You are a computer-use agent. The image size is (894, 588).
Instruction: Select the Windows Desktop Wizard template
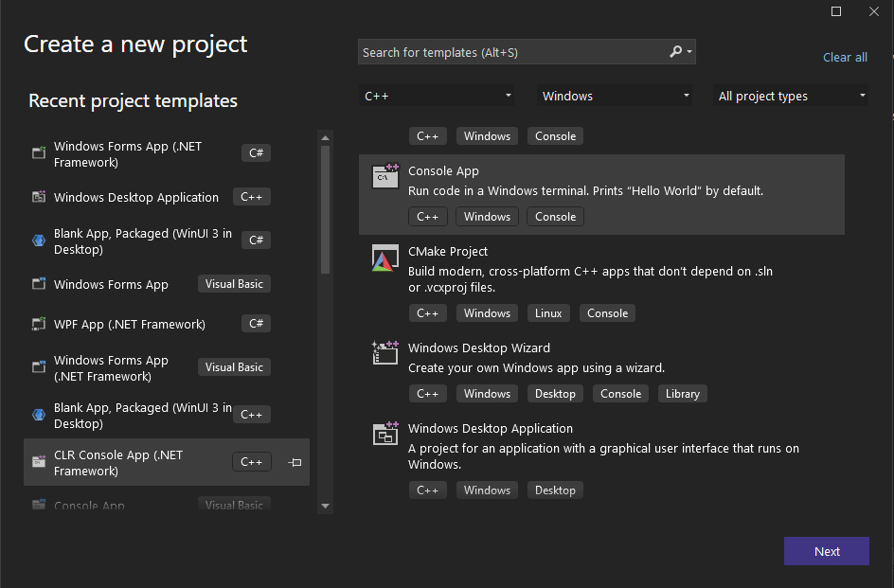pyautogui.click(x=601, y=371)
